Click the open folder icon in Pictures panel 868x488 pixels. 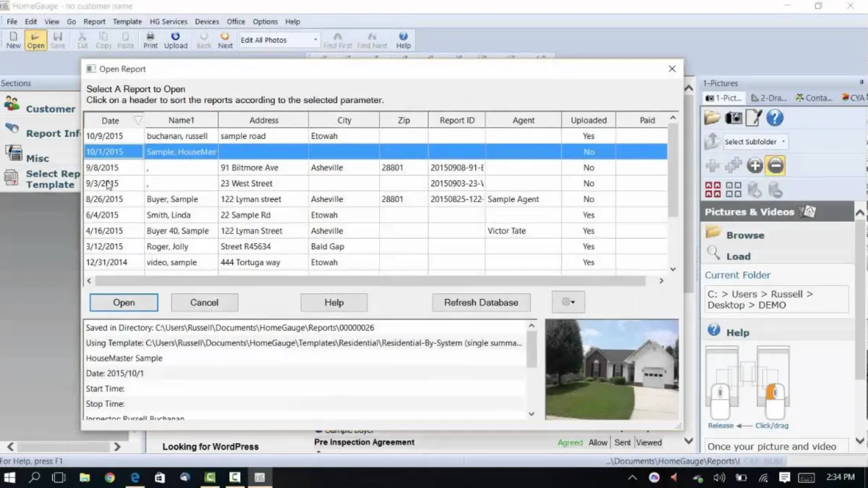[713, 118]
